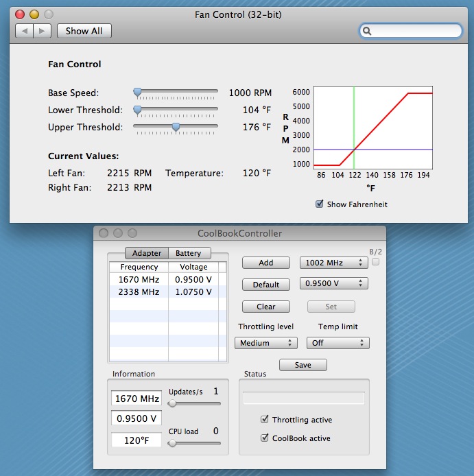
Task: Close the CoolBookController window
Action: click(104, 233)
